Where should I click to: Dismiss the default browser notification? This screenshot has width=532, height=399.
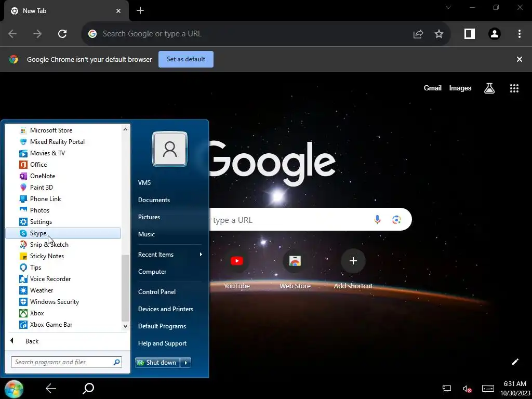pyautogui.click(x=520, y=59)
